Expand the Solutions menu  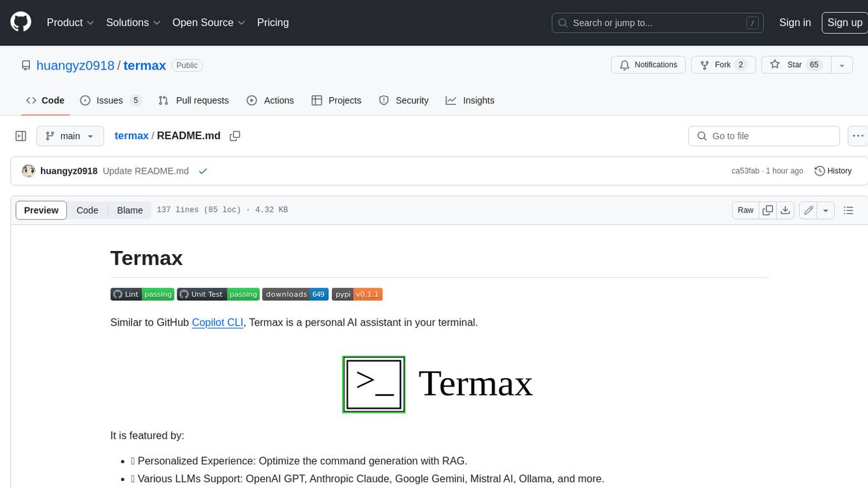click(133, 22)
